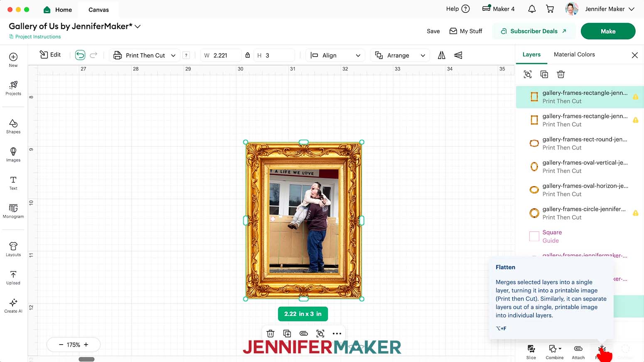Open the Print Then Cut operation dropdown
The image size is (644, 362).
[x=145, y=55]
